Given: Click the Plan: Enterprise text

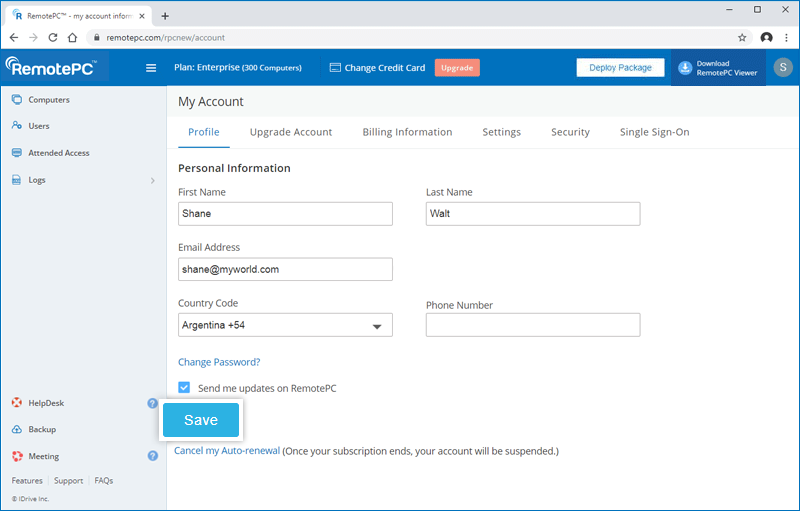Looking at the screenshot, I should pos(238,67).
